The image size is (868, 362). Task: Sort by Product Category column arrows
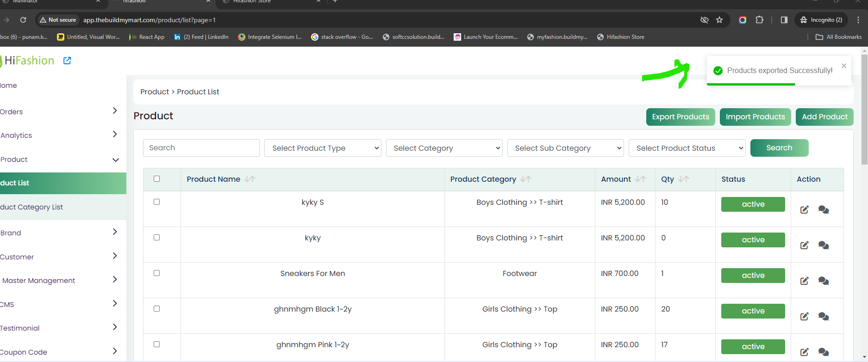pos(526,179)
